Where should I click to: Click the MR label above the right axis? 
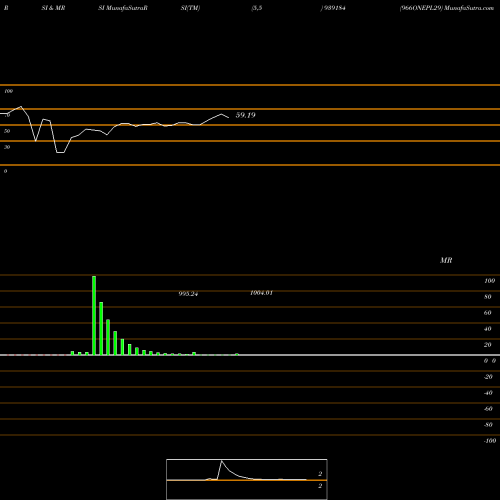(446, 260)
